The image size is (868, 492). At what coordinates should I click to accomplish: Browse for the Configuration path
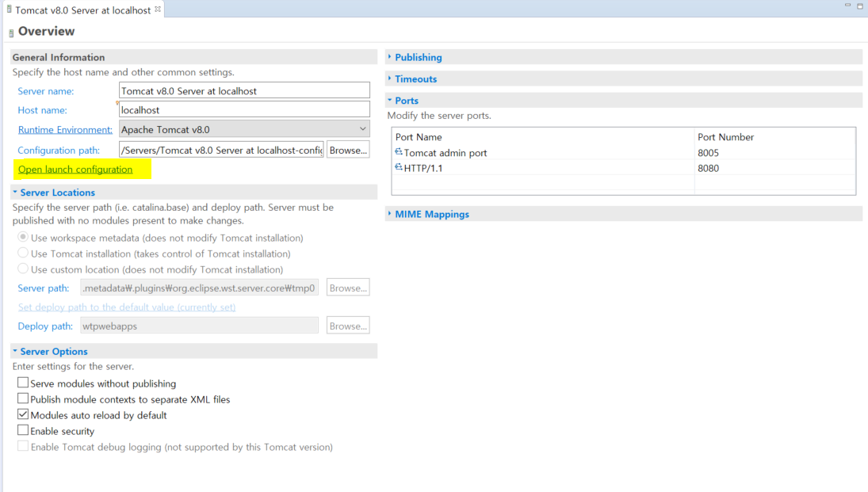click(348, 150)
